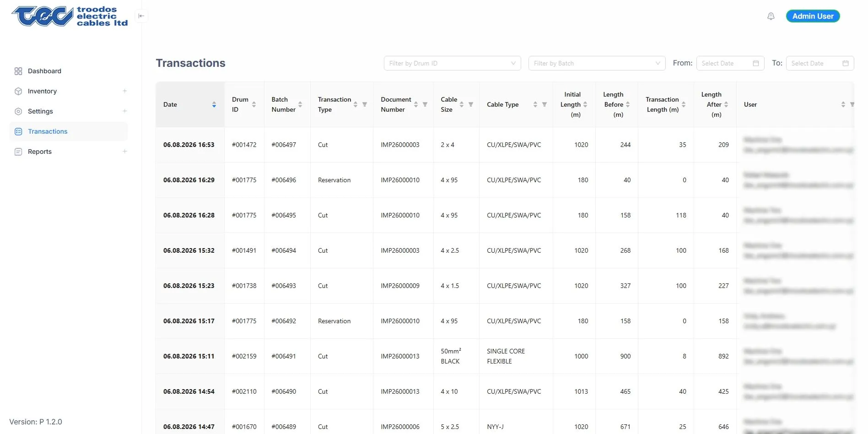Open the Cable Type filter funnel

(545, 104)
